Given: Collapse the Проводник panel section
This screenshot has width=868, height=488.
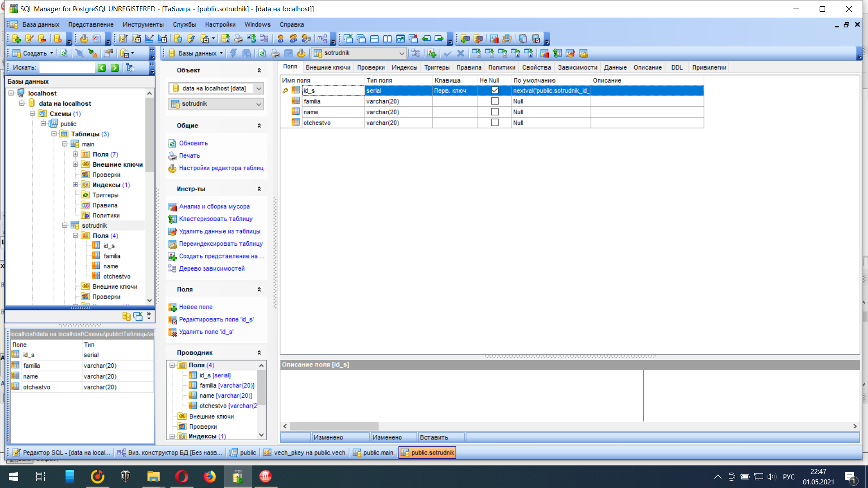Looking at the screenshot, I should (x=259, y=352).
